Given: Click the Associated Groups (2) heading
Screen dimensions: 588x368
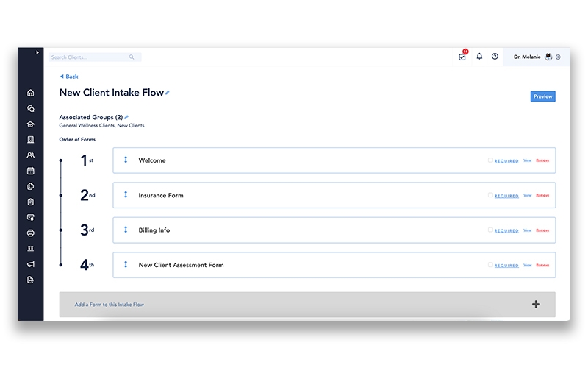Looking at the screenshot, I should click(91, 117).
